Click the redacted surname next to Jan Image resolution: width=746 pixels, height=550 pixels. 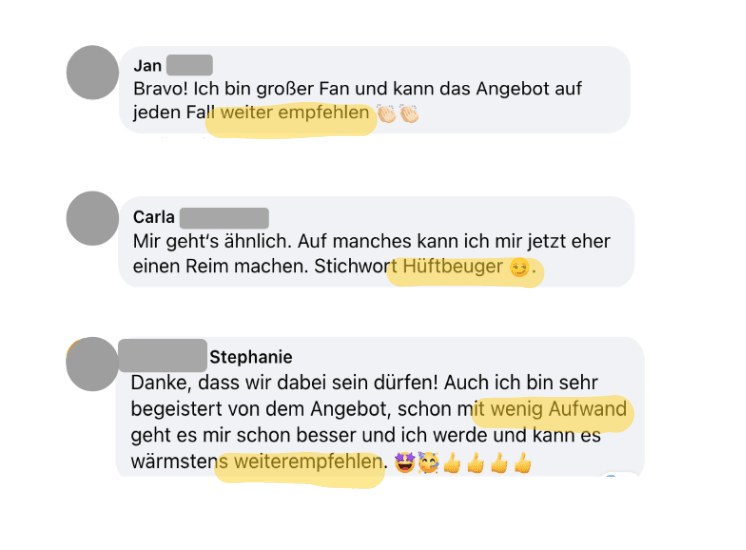(189, 65)
